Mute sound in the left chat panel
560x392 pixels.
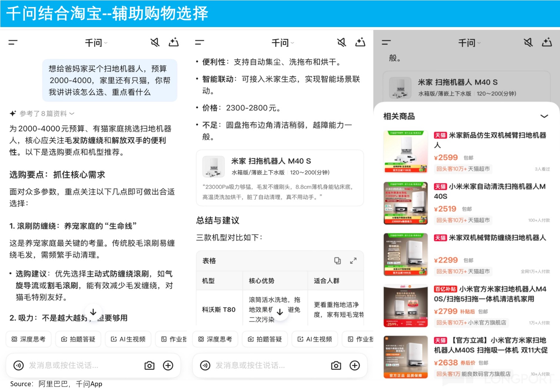[155, 43]
